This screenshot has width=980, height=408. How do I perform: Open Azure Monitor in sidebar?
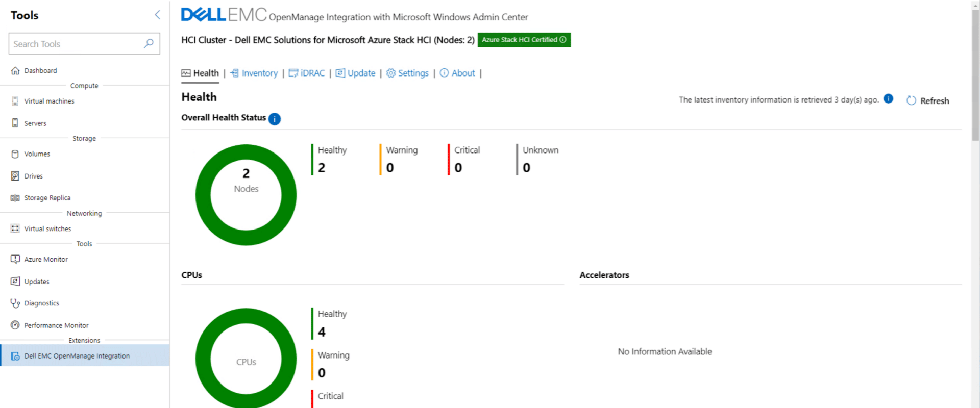46,259
